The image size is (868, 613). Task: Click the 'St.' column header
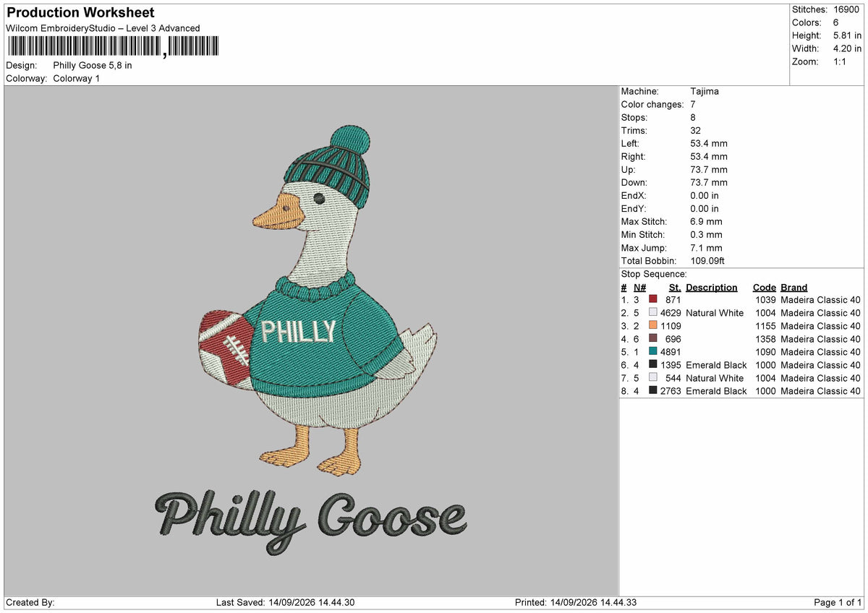coord(675,288)
